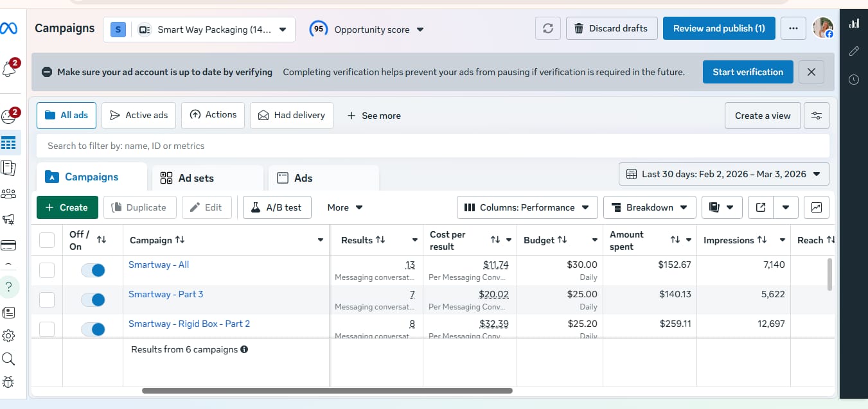This screenshot has width=868, height=409.
Task: Open the Breakdown dropdown
Action: (650, 207)
